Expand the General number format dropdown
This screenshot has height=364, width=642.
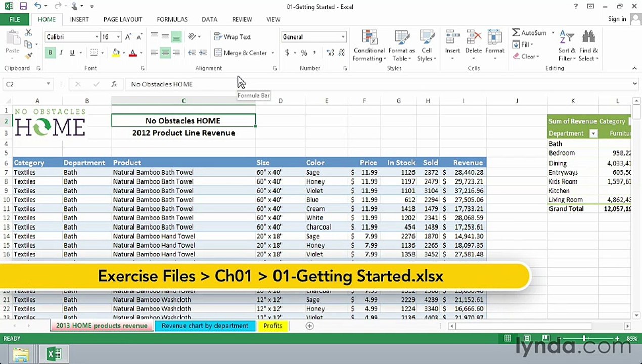pos(343,37)
